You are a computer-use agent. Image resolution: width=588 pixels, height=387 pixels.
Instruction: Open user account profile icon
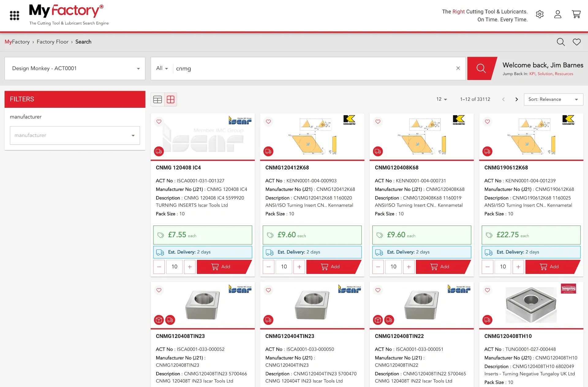[x=558, y=14]
